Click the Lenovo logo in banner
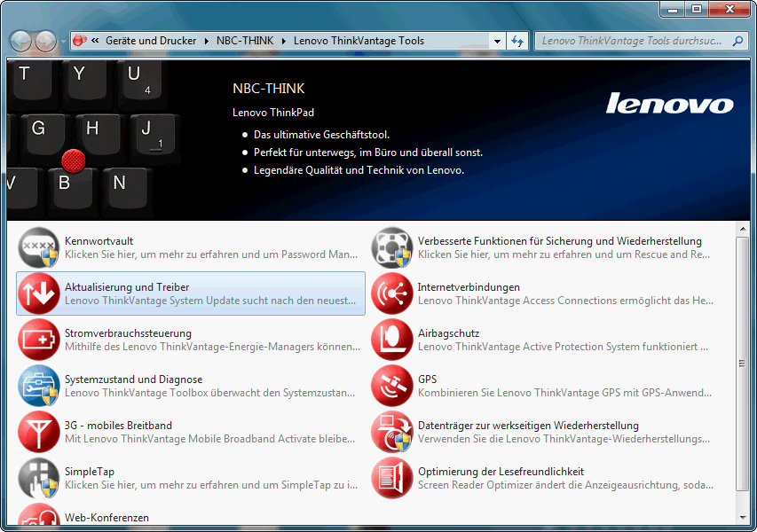 [670, 103]
